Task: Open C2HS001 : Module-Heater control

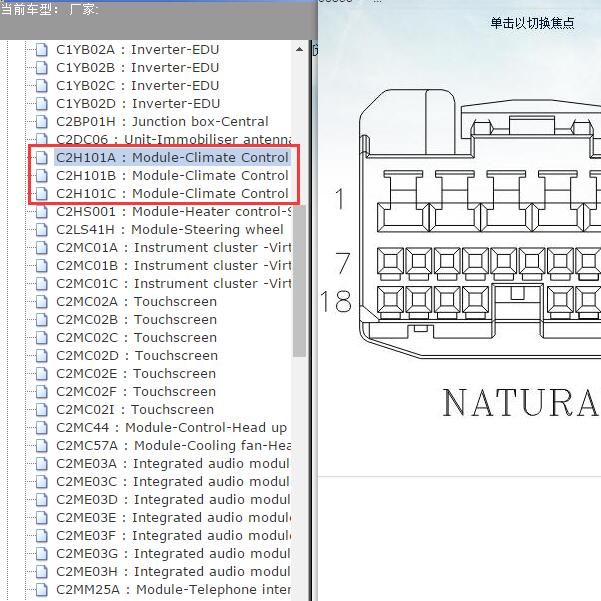Action: 174,212
